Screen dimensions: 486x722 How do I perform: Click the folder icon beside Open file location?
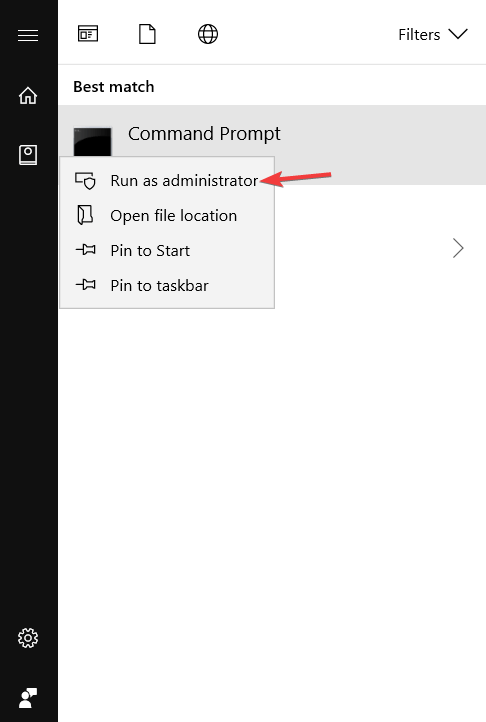(x=85, y=215)
